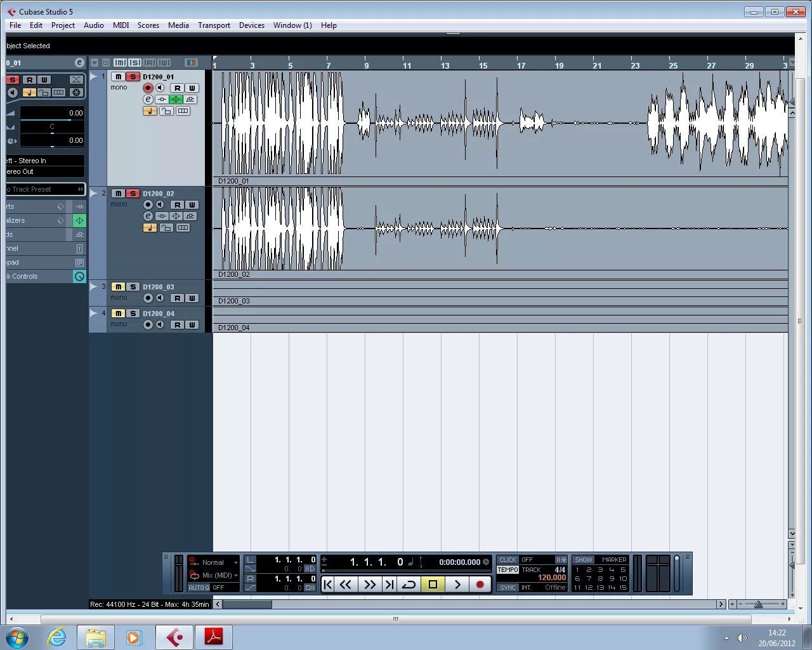Open inserts state icon on track D1200_01
The width and height of the screenshot is (812, 650).
coord(162,99)
